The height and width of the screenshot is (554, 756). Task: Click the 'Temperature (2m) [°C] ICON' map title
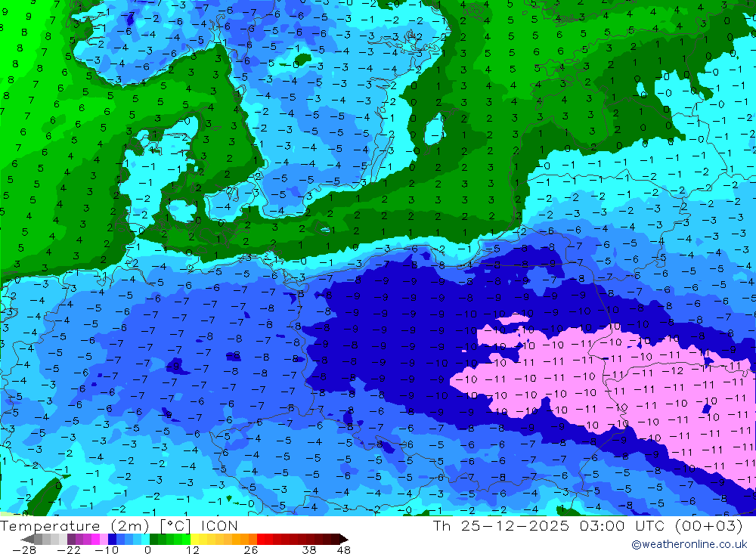[119, 525]
